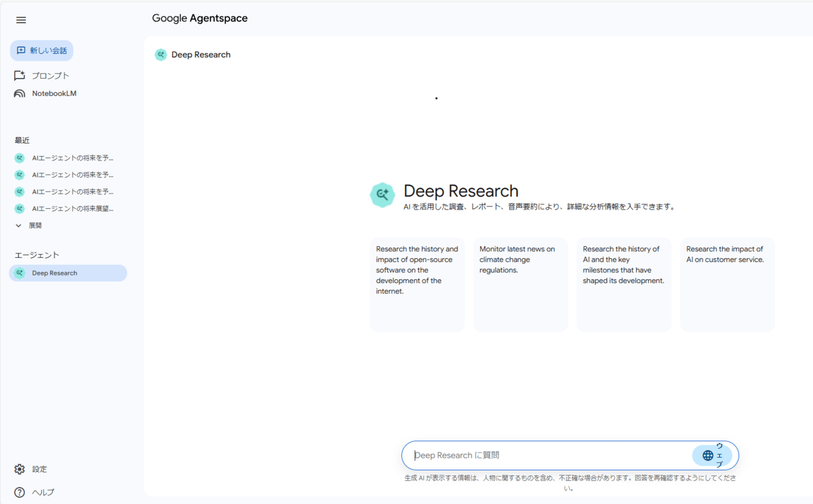Pick the history of AI milestones card
The image size is (813, 504).
[x=624, y=284]
